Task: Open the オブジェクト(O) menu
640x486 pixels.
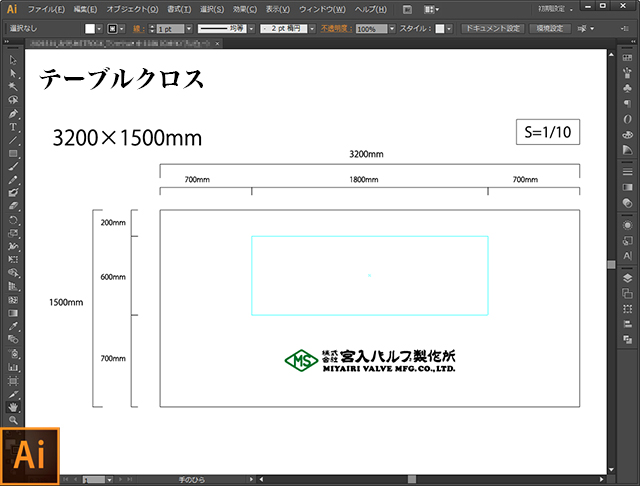Action: 132,9
